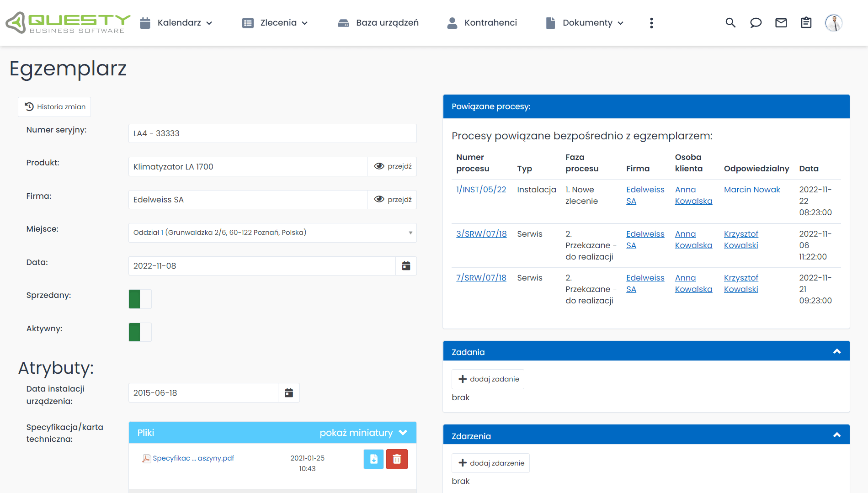Open Marcin Nowak link
Image resolution: width=868 pixels, height=493 pixels.
coord(752,190)
